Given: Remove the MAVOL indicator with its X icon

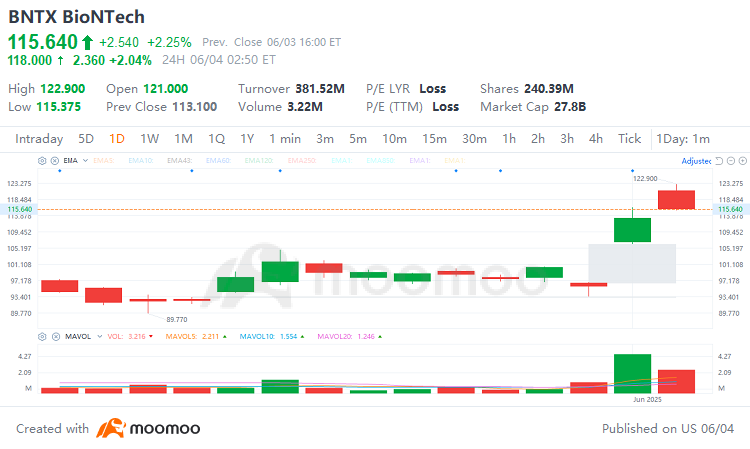Looking at the screenshot, I should (x=56, y=337).
